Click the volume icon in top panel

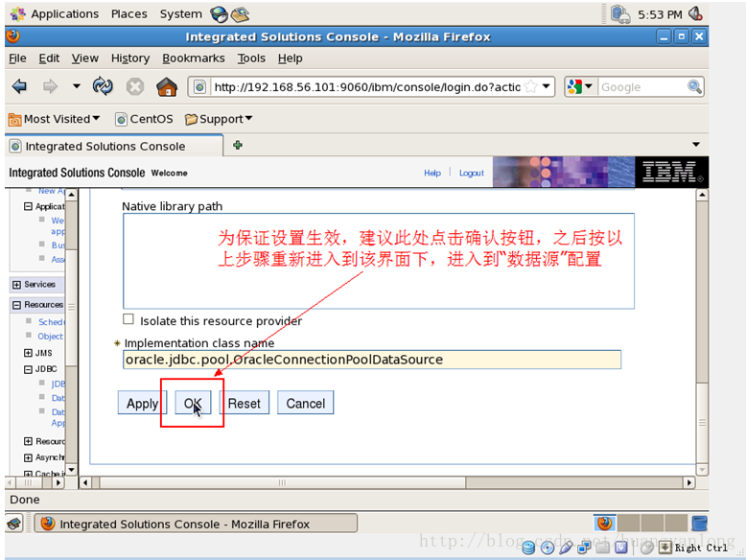(695, 13)
